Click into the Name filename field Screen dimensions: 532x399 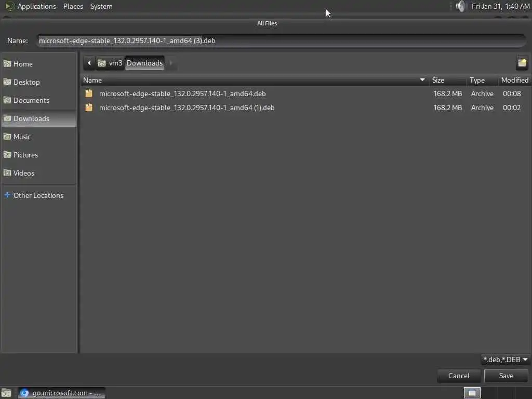[281, 41]
